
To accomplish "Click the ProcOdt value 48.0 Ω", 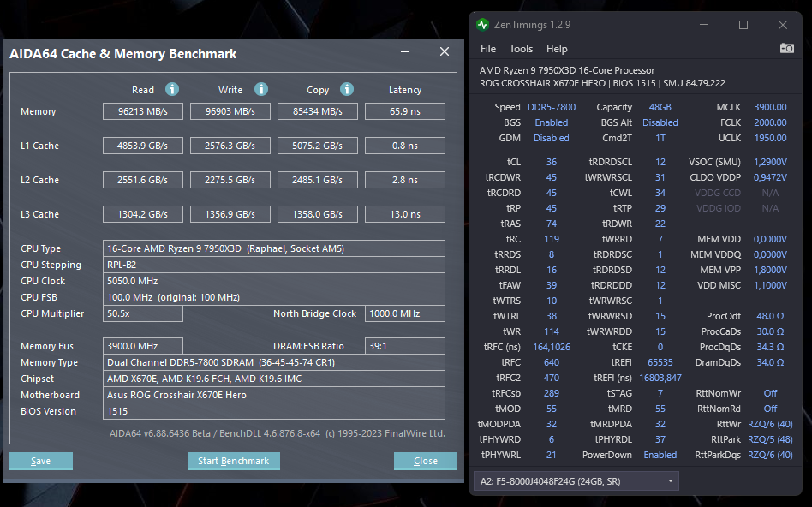I will [770, 316].
